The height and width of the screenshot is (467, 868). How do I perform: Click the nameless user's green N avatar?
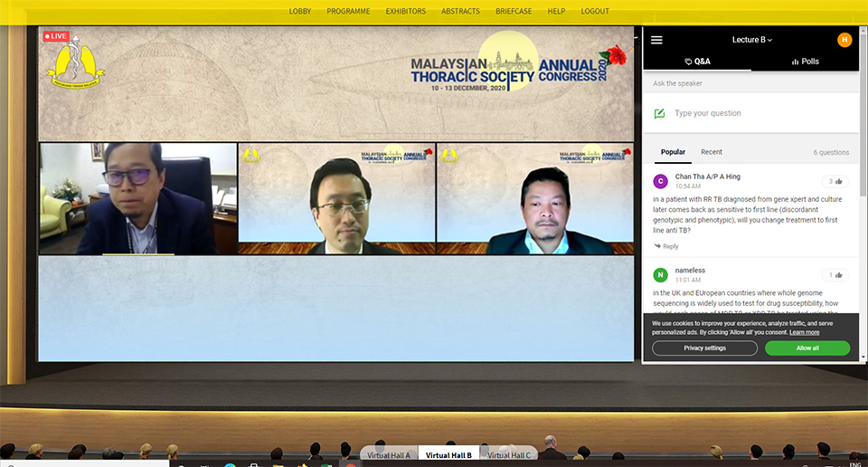point(660,275)
